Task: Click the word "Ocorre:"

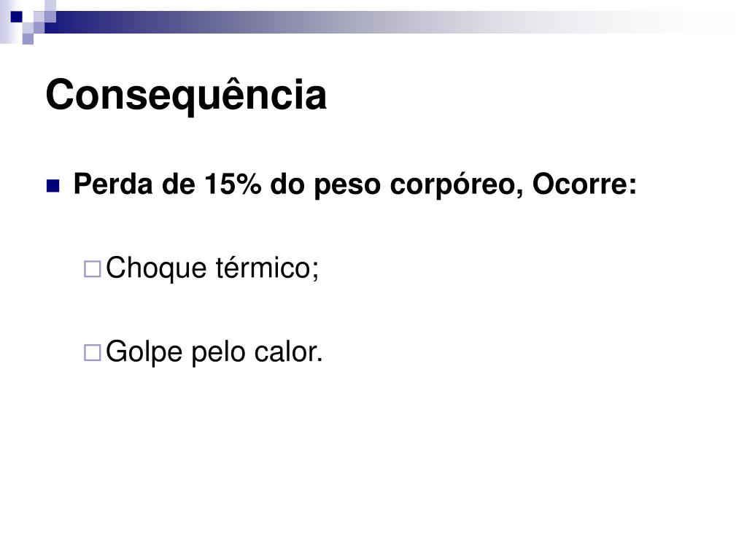Action: 584,184
